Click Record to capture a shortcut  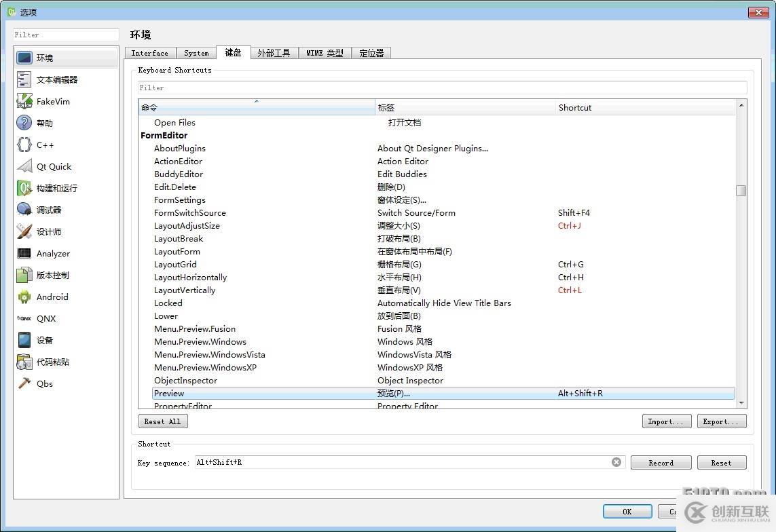661,462
